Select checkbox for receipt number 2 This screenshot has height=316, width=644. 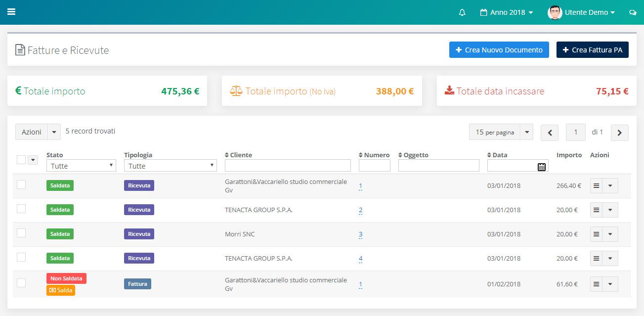pyautogui.click(x=21, y=209)
